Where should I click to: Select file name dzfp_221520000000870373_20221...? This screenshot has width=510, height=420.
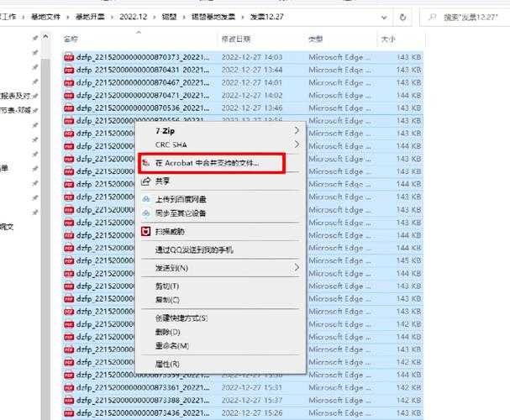143,57
